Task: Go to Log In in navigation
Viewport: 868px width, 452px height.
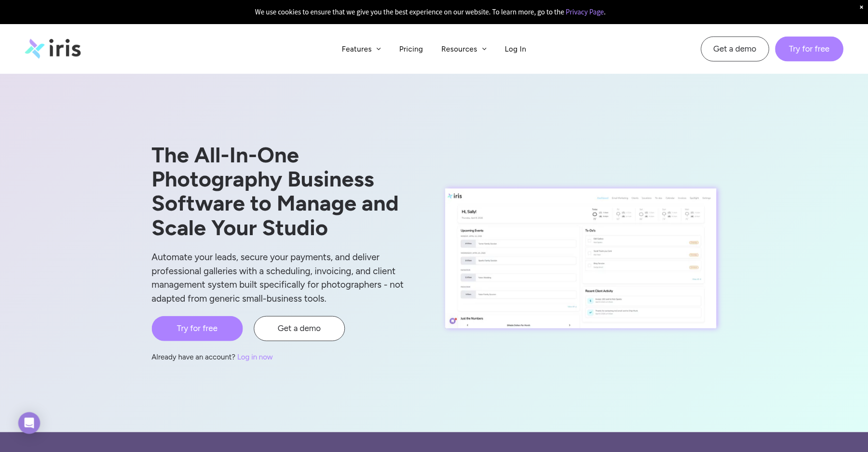Action: [515, 49]
